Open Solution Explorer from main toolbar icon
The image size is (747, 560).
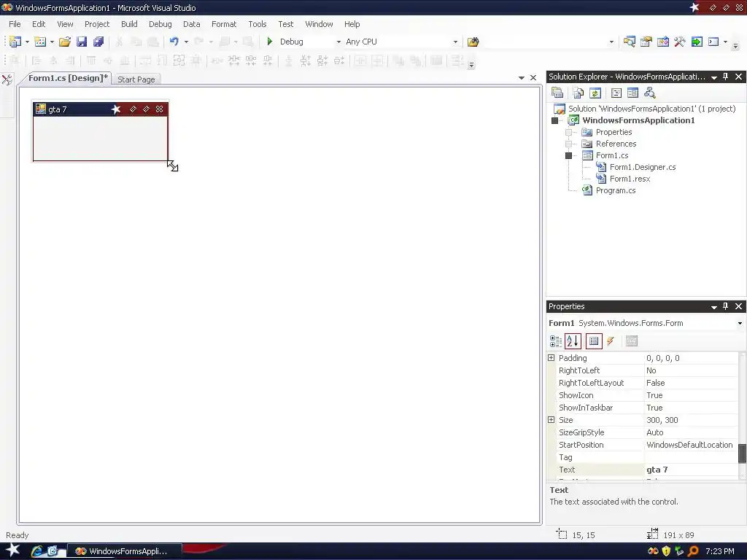point(629,42)
